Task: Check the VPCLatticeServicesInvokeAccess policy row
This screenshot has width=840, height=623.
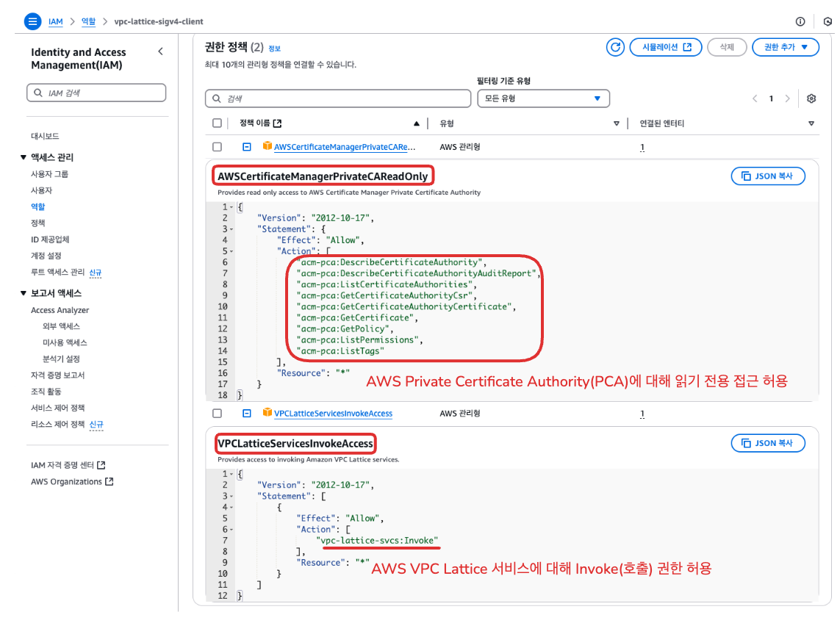Action: [x=217, y=414]
